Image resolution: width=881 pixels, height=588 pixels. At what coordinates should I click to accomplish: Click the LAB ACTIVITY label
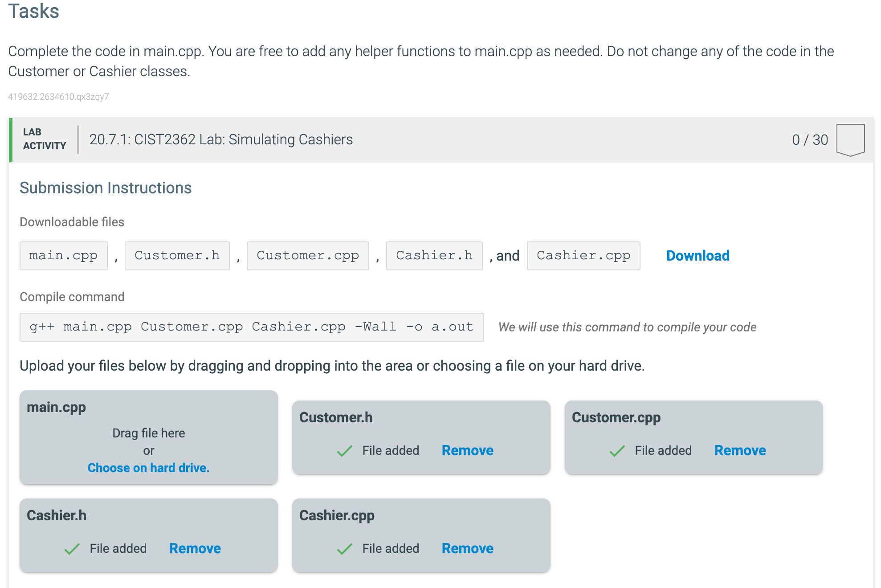coord(45,139)
